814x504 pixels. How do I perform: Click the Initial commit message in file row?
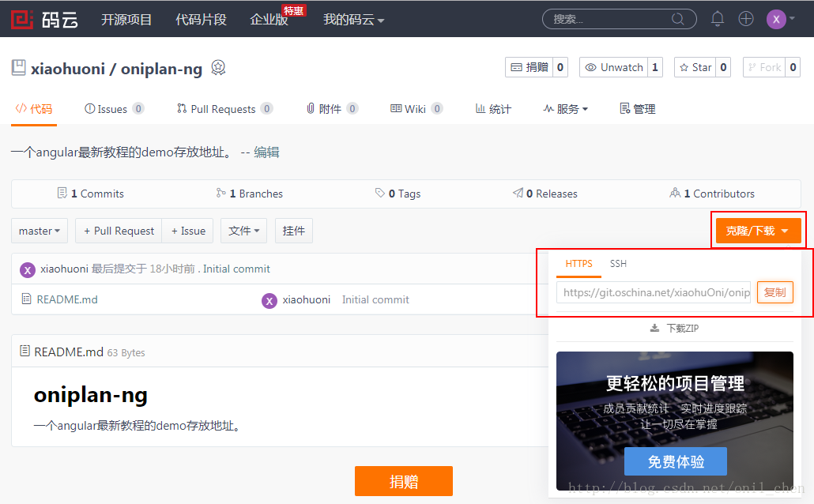[x=375, y=299]
